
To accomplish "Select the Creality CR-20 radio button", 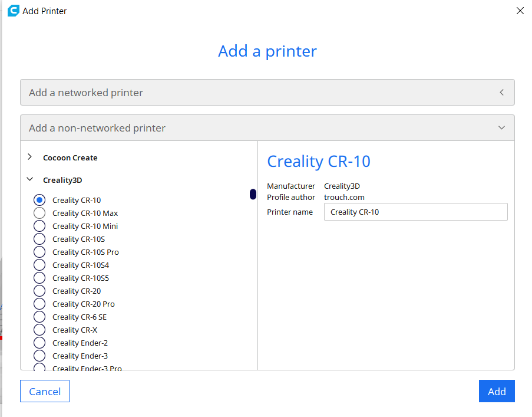I will (x=39, y=291).
